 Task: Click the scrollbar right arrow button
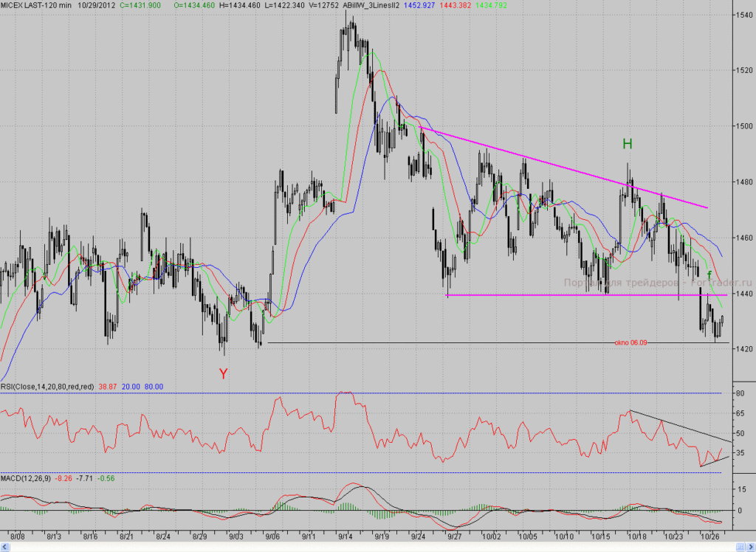click(750, 547)
